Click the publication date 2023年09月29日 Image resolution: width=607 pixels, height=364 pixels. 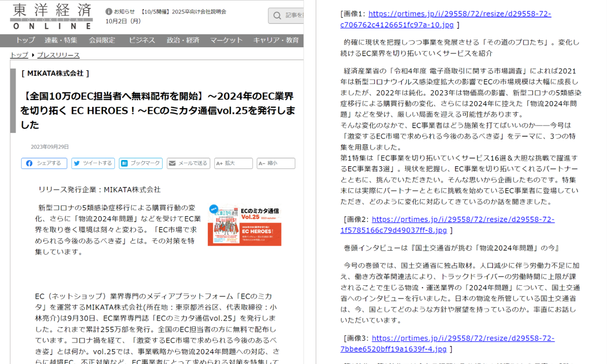(x=50, y=147)
